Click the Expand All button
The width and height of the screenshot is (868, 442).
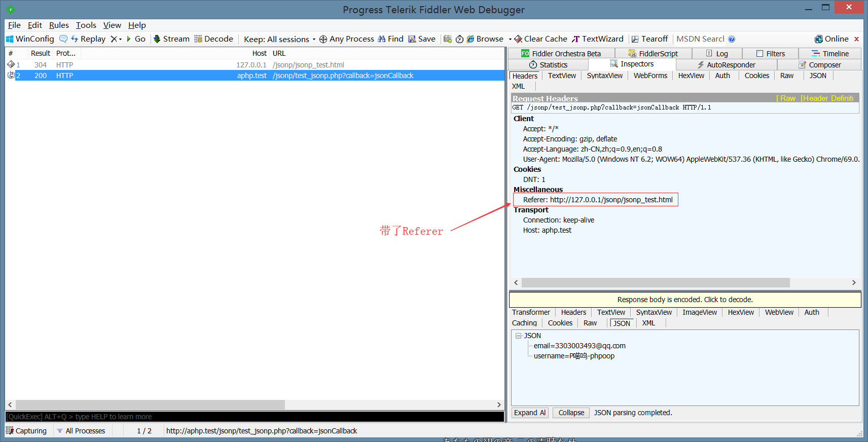(530, 413)
